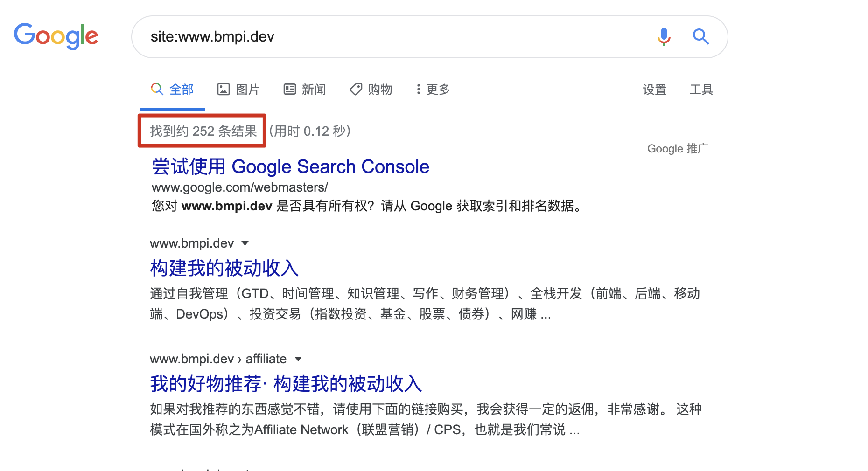The image size is (868, 471).
Task: Switch to the 图片 tab
Action: (x=247, y=89)
